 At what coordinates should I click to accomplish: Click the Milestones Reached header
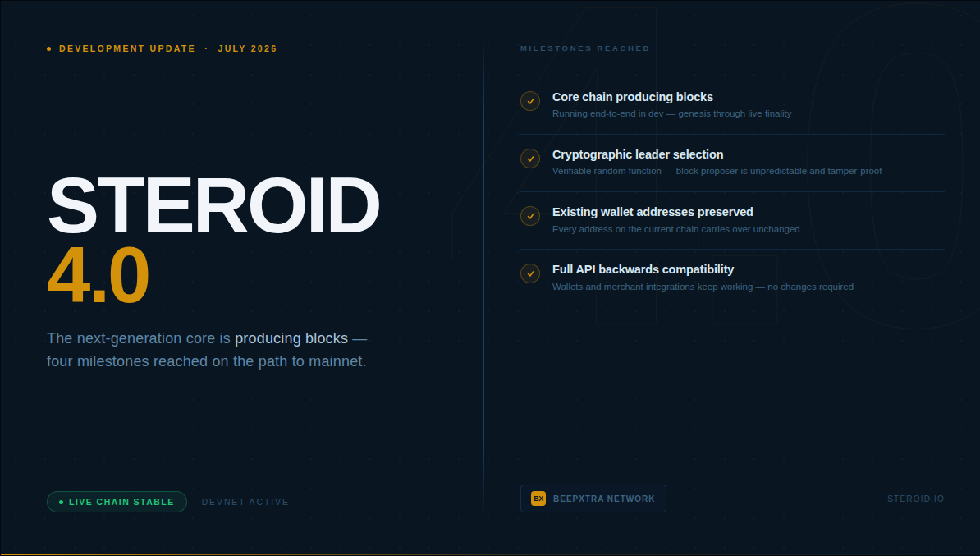click(585, 48)
